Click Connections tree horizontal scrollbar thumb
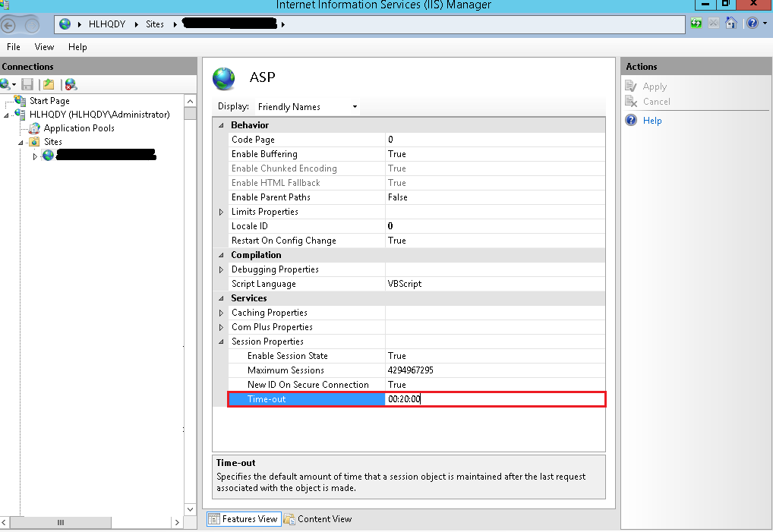Viewport: 773px width, 532px height. point(61,522)
